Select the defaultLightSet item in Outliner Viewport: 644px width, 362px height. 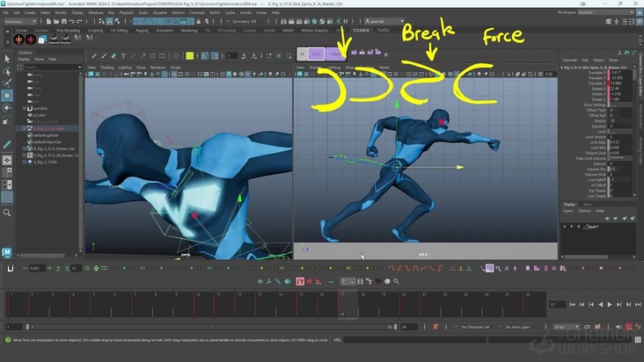click(x=48, y=134)
